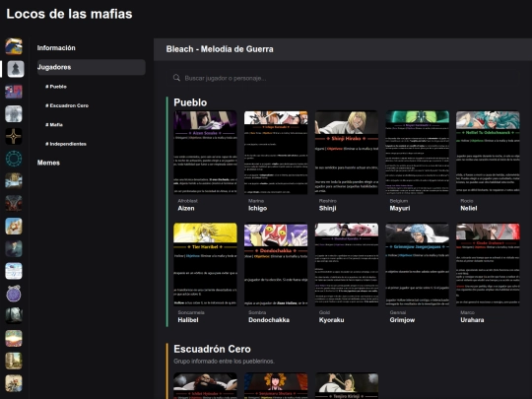The width and height of the screenshot is (532, 399).
Task: Open the glowing orange horizon game icon
Action: 14,338
